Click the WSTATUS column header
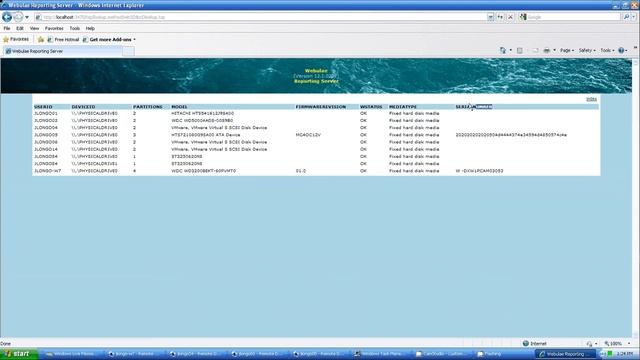 pos(371,107)
